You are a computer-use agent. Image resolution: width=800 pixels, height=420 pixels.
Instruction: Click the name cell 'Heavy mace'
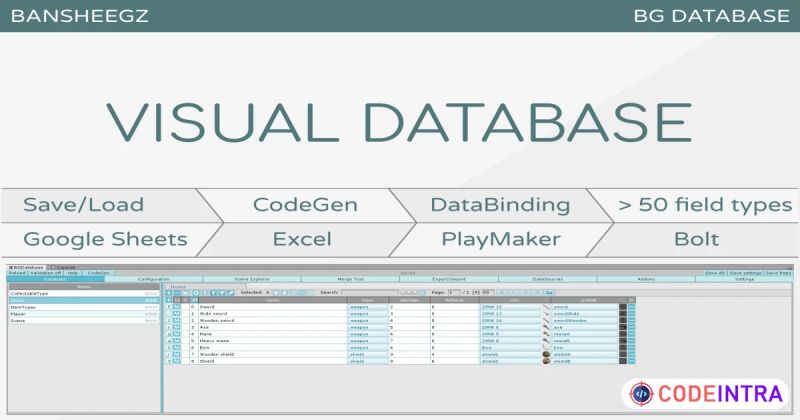(273, 340)
